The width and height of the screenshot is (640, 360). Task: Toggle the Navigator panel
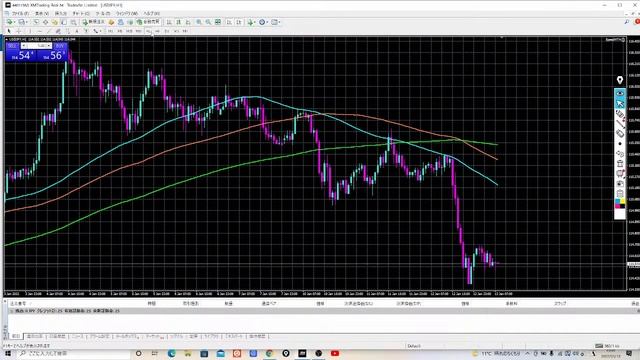point(55,22)
